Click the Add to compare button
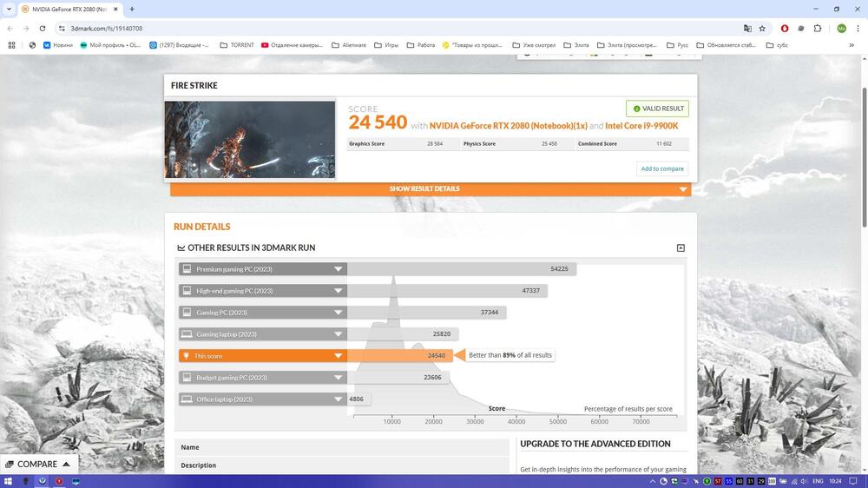The height and width of the screenshot is (488, 868). pyautogui.click(x=661, y=168)
